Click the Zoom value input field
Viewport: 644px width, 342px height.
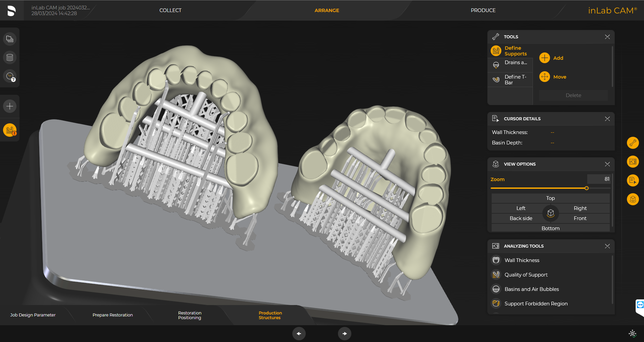click(x=599, y=179)
